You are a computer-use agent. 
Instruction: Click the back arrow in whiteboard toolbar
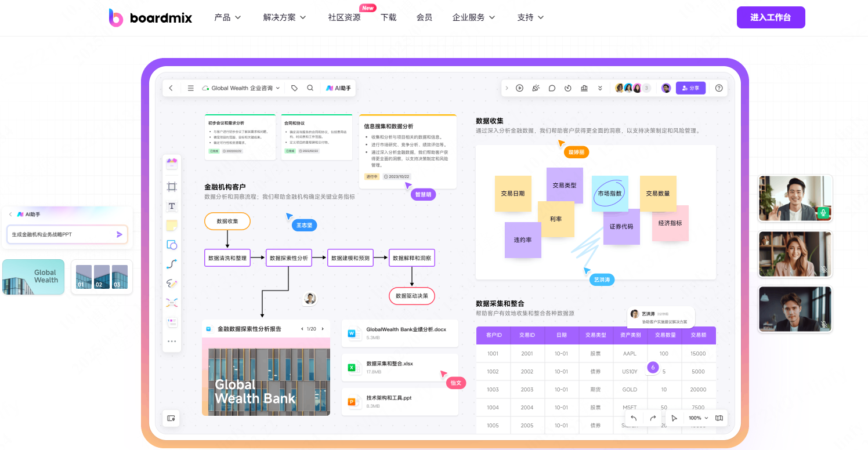(171, 88)
